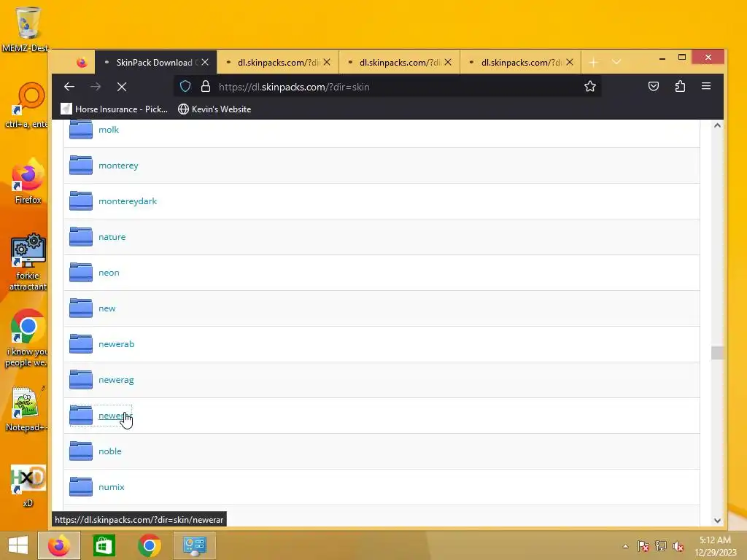
Task: Open the nature folder link
Action: tap(112, 237)
